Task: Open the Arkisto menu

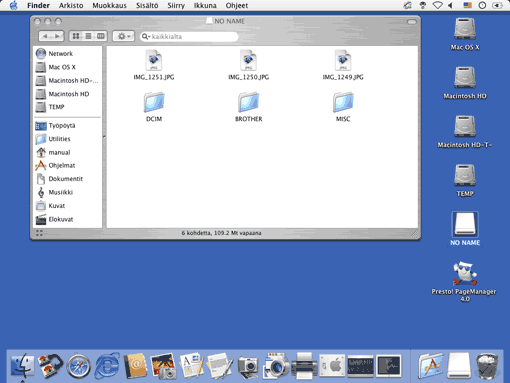Action: click(71, 5)
